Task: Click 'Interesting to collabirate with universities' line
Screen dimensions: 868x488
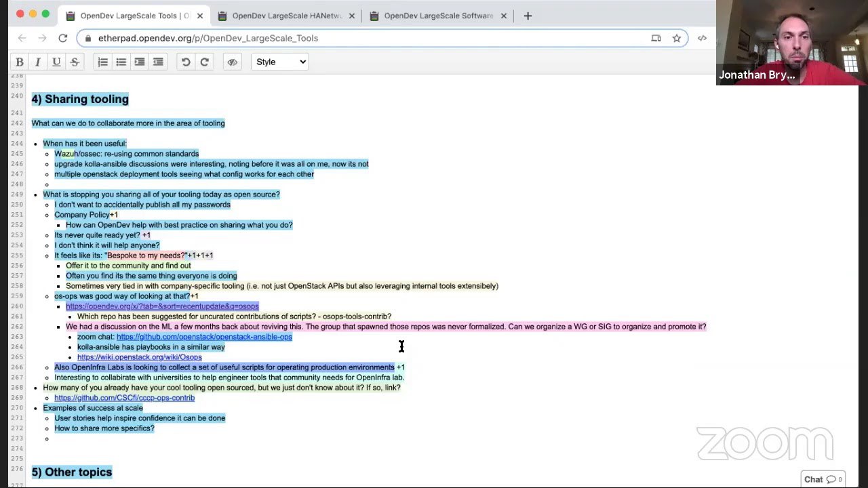Action: pyautogui.click(x=229, y=378)
